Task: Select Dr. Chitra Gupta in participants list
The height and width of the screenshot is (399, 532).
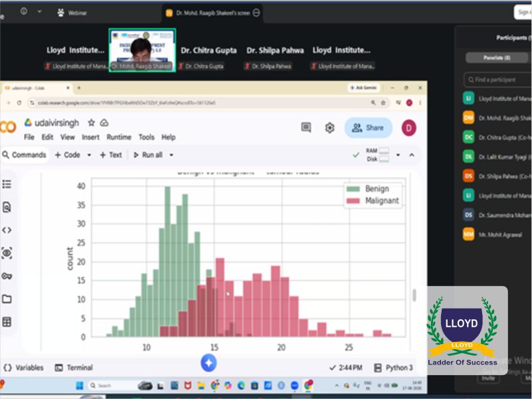Action: tap(497, 137)
